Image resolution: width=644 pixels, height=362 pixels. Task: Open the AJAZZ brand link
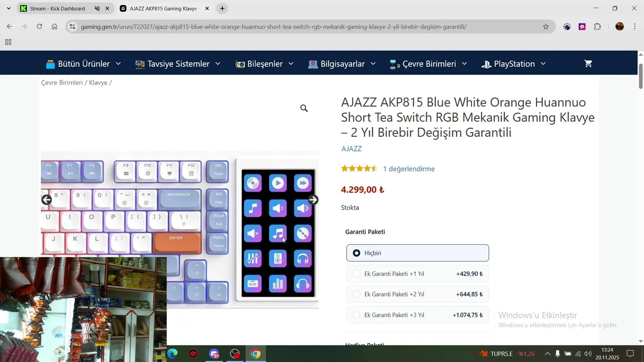click(351, 149)
